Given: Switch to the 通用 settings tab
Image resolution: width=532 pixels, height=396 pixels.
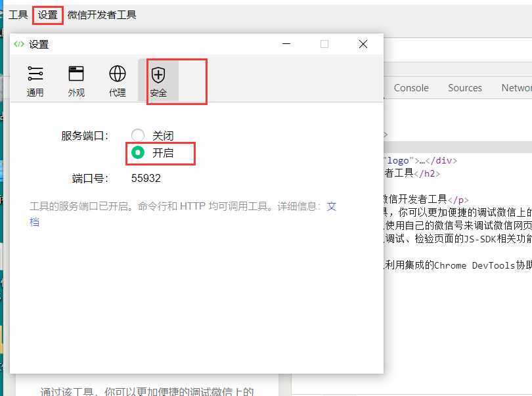Looking at the screenshot, I should pos(35,81).
